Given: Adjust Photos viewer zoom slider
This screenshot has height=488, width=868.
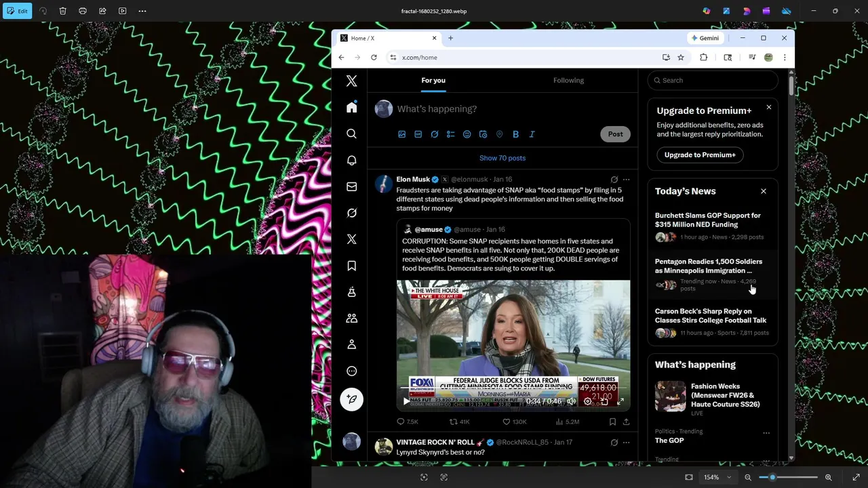Looking at the screenshot, I should click(788, 477).
